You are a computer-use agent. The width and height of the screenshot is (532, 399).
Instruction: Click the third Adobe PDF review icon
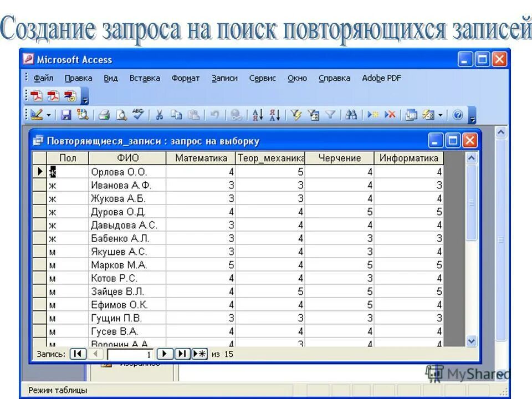point(70,96)
